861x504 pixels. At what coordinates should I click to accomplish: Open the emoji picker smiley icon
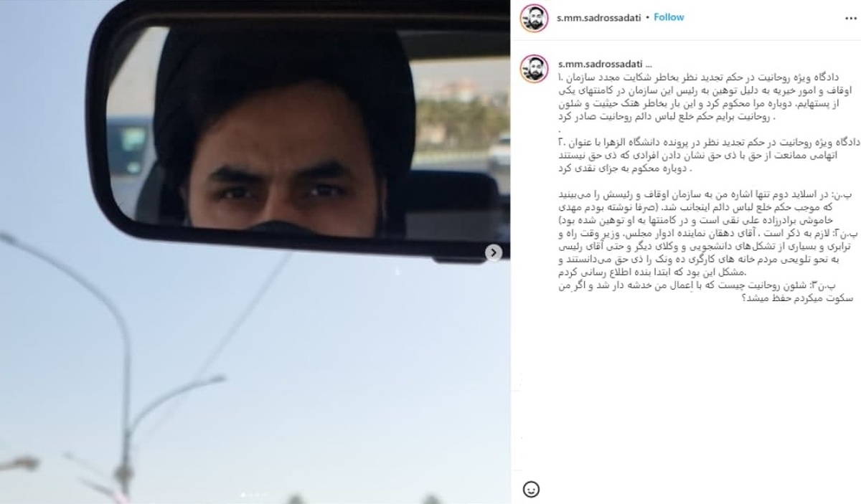pos(530,489)
